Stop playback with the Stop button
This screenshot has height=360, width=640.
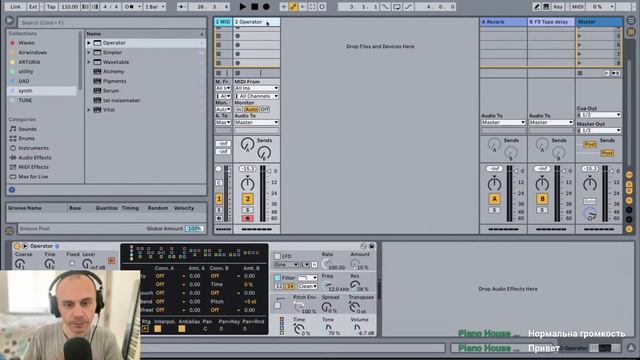point(255,7)
